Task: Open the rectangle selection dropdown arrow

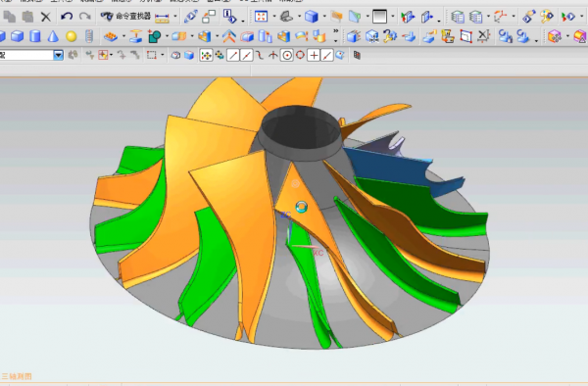Action: pyautogui.click(x=163, y=56)
